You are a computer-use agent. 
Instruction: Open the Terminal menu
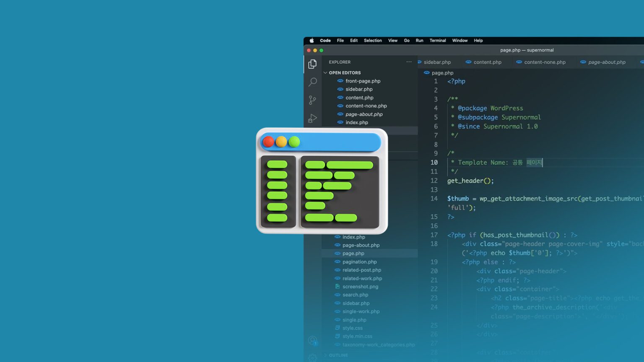pos(437,41)
